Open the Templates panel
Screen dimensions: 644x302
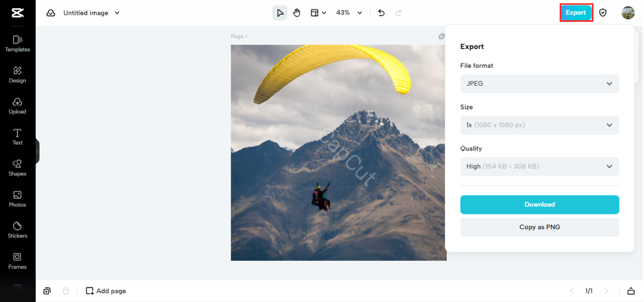click(18, 44)
